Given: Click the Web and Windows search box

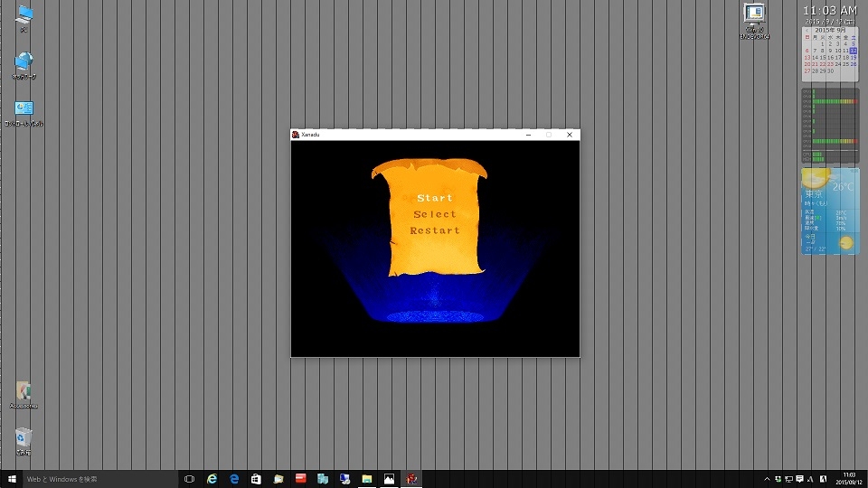Looking at the screenshot, I should coord(100,479).
